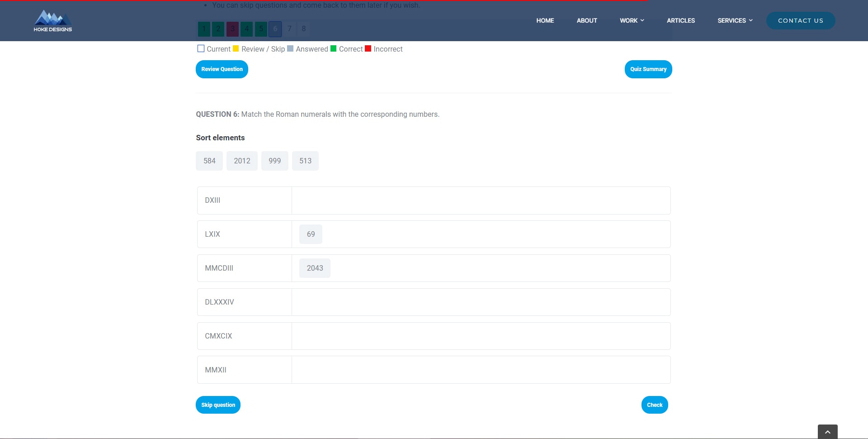Image resolution: width=868 pixels, height=439 pixels.
Task: Select question 3 box in navigator
Action: (232, 29)
